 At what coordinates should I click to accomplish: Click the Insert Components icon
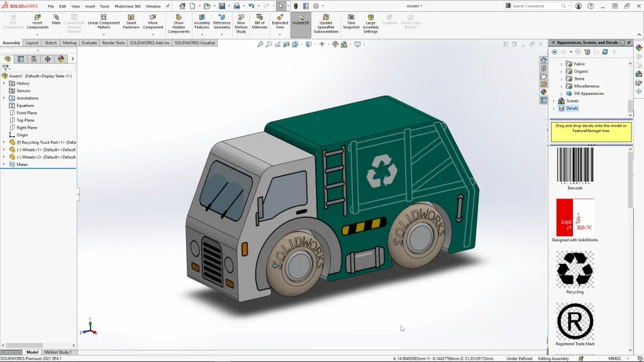[37, 18]
